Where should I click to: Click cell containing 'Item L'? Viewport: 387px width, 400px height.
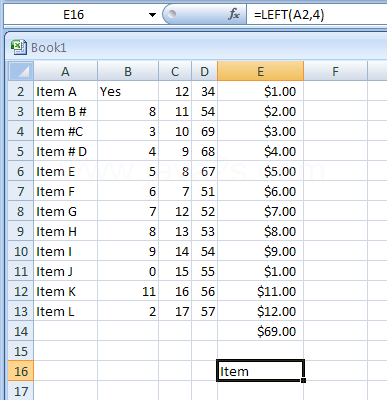click(65, 311)
